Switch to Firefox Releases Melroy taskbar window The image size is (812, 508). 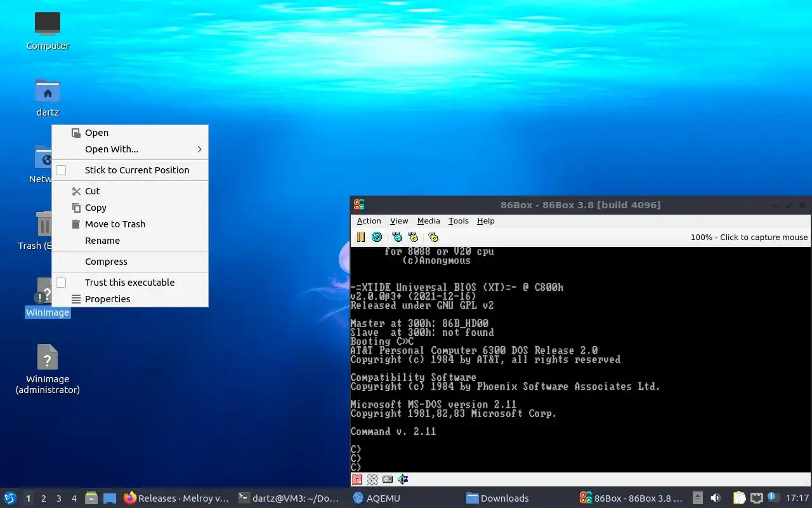(176, 498)
